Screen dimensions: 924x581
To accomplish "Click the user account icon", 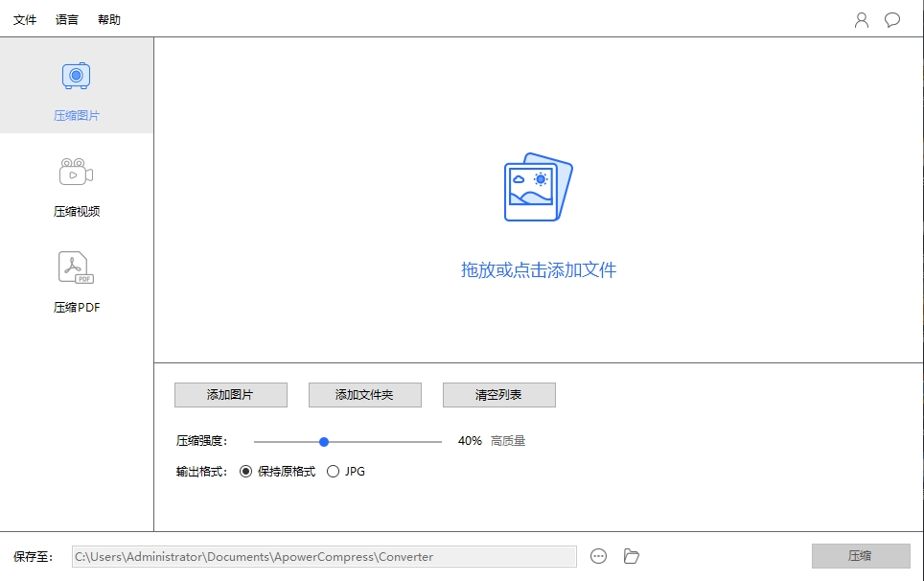I will pos(861,19).
